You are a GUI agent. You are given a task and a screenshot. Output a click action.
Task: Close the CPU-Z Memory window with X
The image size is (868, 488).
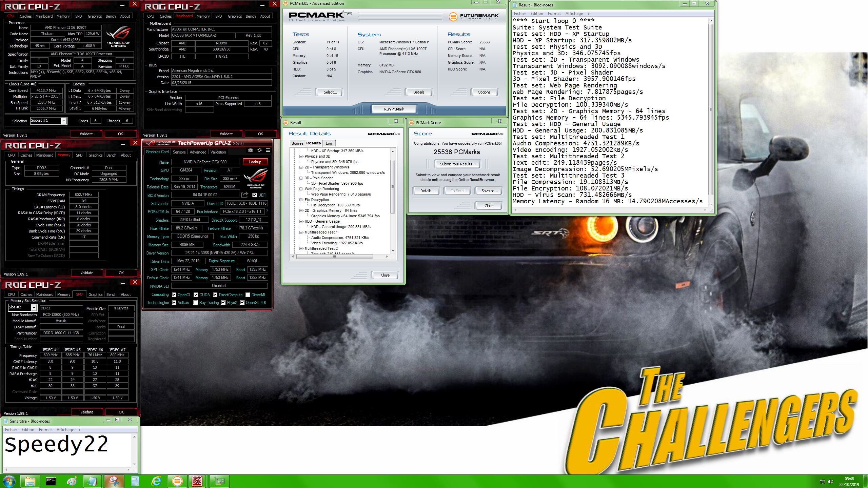tap(135, 143)
